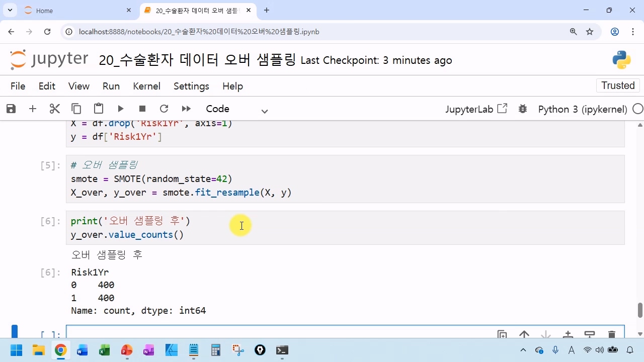Cut the selected cell with the scissors icon
Screen dimensions: 644x362
[x=55, y=109]
